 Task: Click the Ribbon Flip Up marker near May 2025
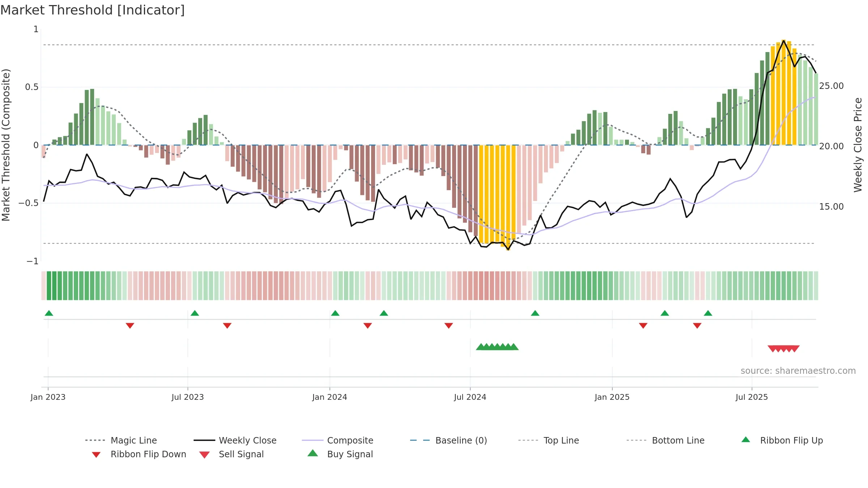(708, 313)
